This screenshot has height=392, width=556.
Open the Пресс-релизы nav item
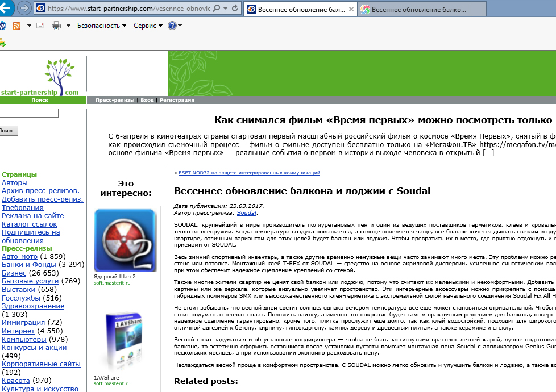coord(115,100)
